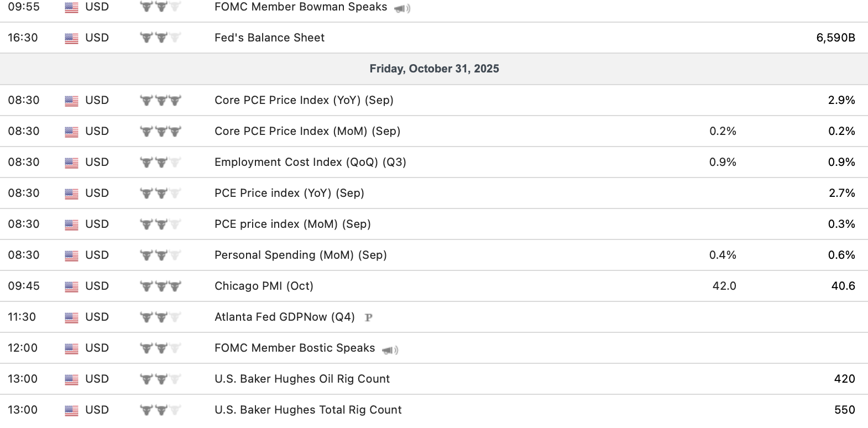
Task: View the Atlanta Fed GDPNow (Q4) event
Action: click(x=284, y=317)
